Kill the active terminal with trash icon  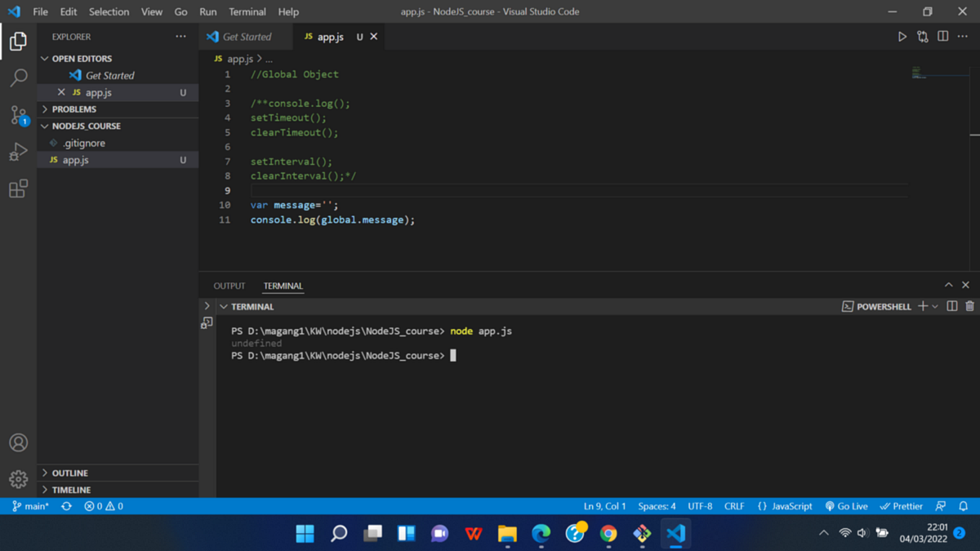point(969,306)
